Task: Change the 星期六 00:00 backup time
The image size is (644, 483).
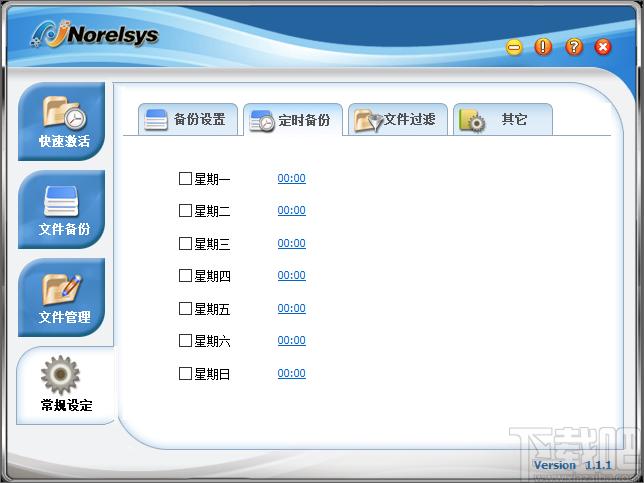Action: click(292, 340)
